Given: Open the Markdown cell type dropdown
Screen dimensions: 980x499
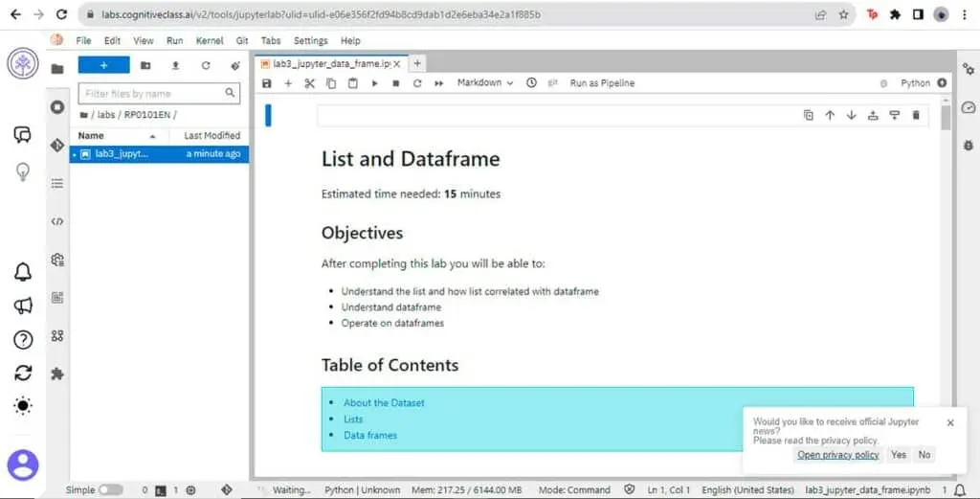Looking at the screenshot, I should 485,82.
